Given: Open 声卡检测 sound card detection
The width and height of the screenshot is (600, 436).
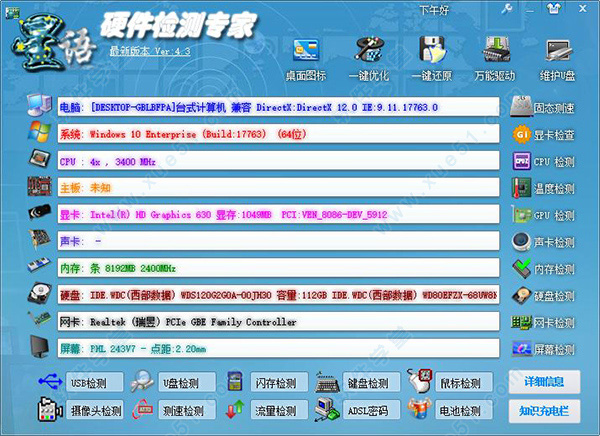Looking at the screenshot, I should click(x=543, y=242).
